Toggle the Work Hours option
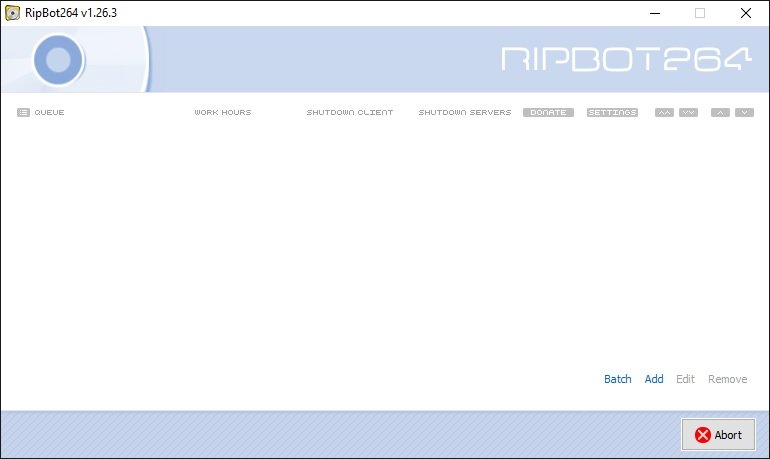The width and height of the screenshot is (770, 459). coord(222,113)
